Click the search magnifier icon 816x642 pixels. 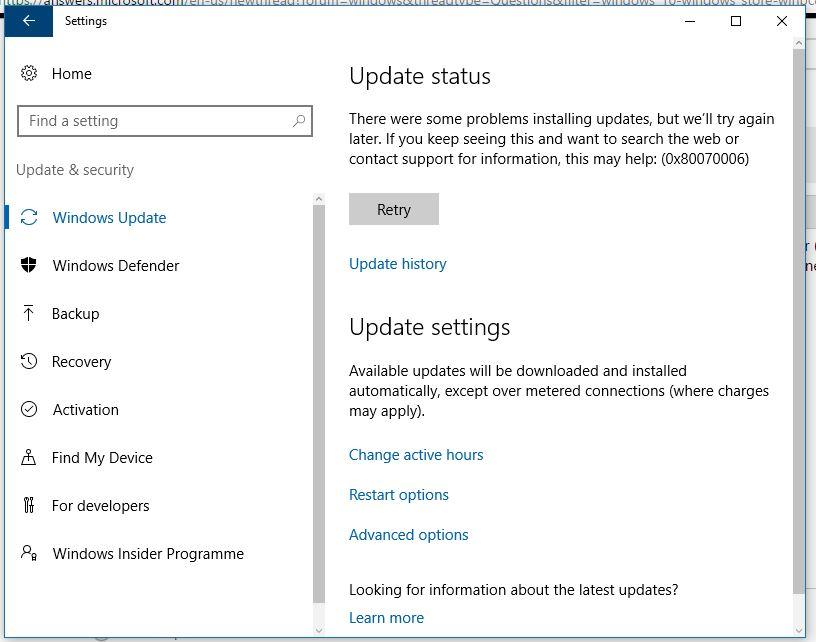[x=298, y=121]
